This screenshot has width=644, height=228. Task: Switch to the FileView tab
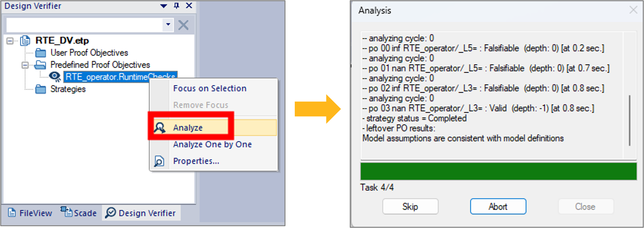[x=30, y=213]
